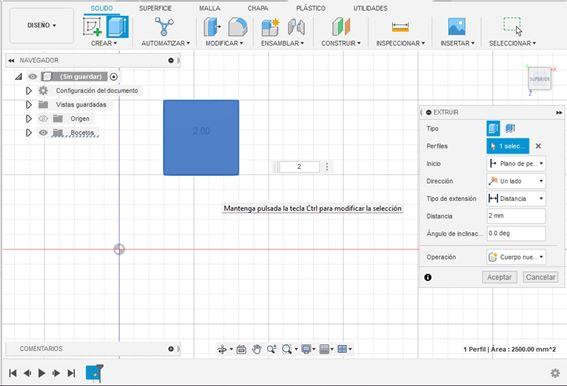Select the Press Pull icon under Modificar

click(212, 27)
